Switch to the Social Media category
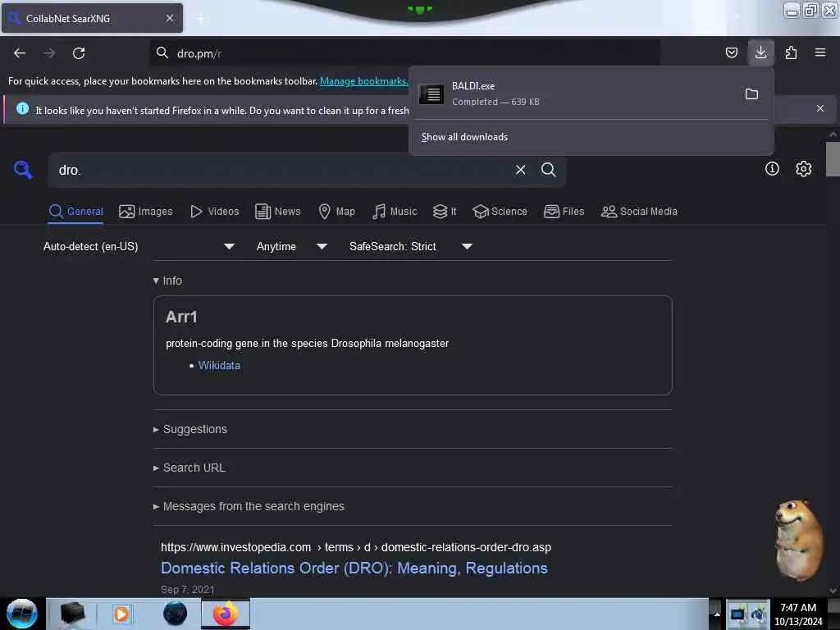 coord(639,212)
